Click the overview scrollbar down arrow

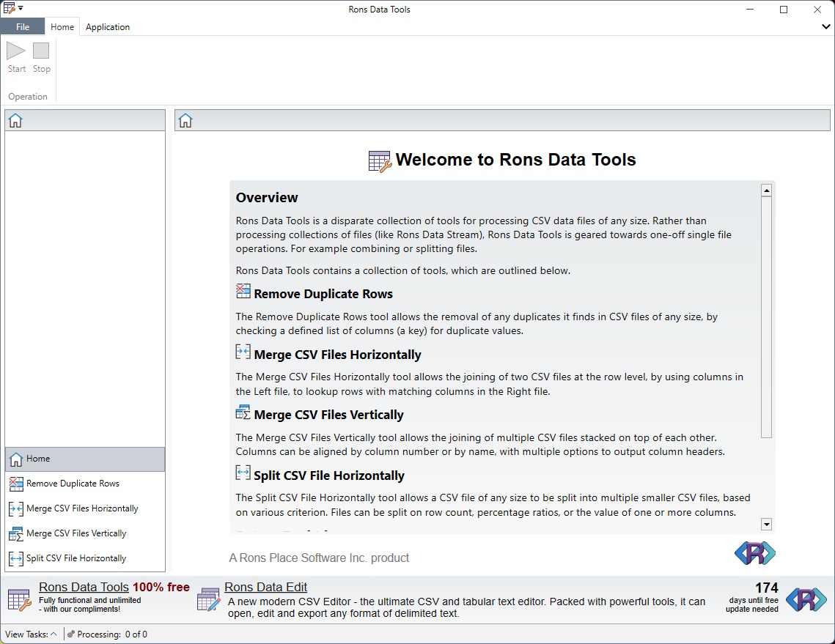click(766, 524)
